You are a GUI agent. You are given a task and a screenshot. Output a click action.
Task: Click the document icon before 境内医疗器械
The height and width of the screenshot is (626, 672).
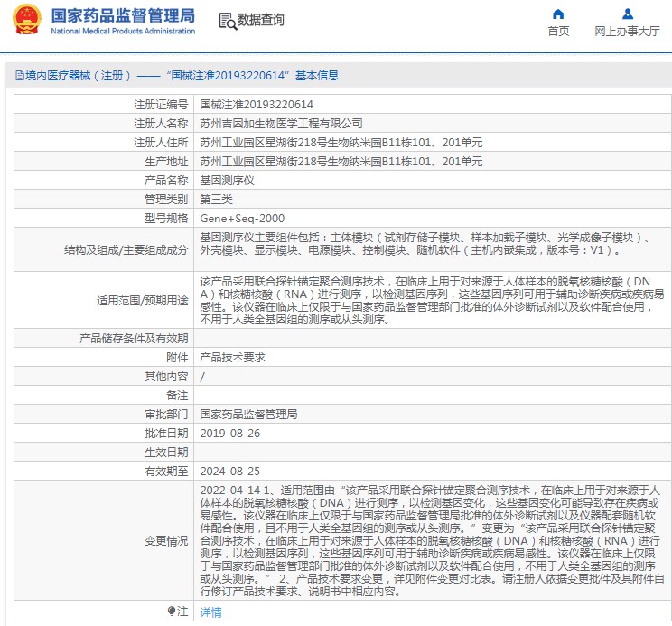tap(18, 76)
